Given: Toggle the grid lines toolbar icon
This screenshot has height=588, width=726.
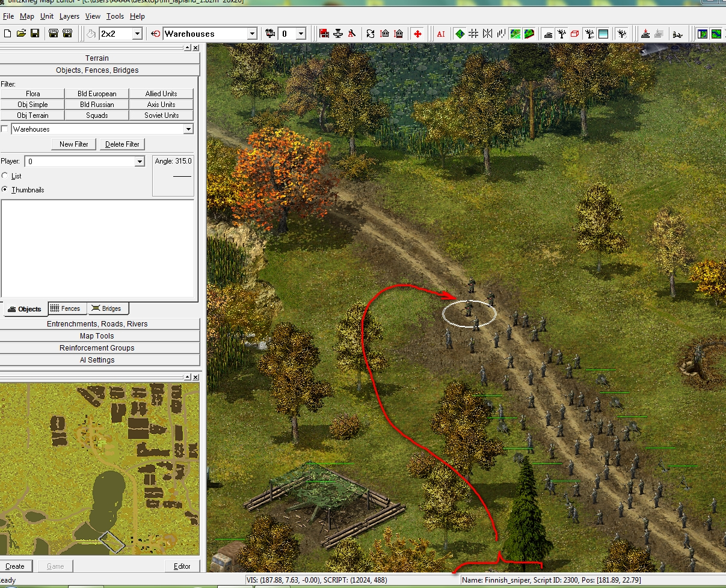Looking at the screenshot, I should click(x=473, y=34).
